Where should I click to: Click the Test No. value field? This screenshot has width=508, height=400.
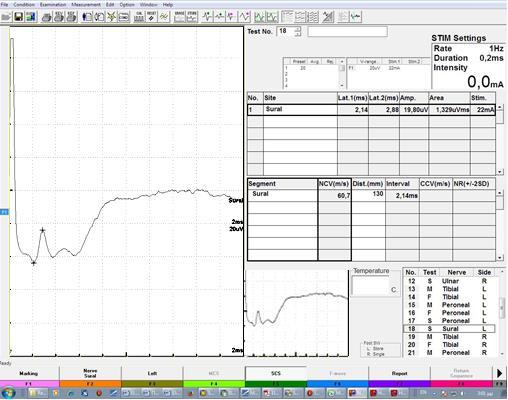pyautogui.click(x=286, y=31)
